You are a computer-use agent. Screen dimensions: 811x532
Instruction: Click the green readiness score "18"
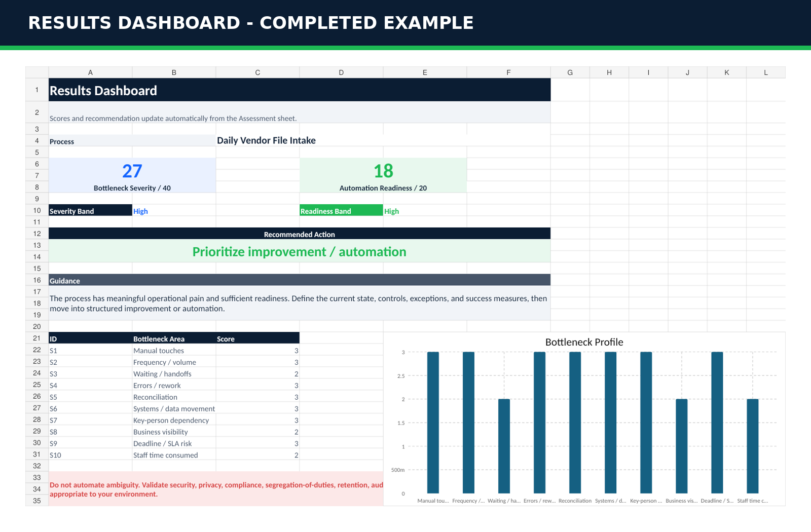[x=383, y=171]
